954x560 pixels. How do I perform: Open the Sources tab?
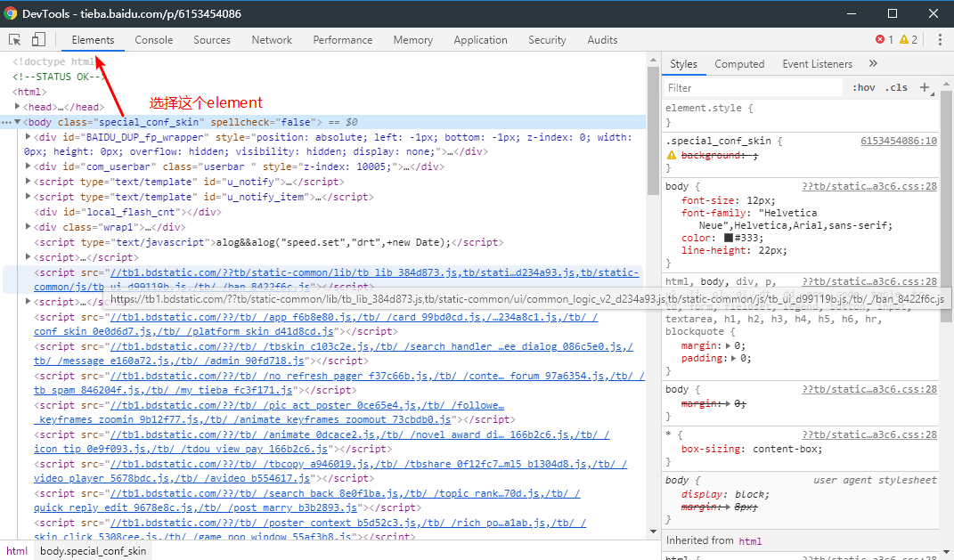(x=212, y=39)
